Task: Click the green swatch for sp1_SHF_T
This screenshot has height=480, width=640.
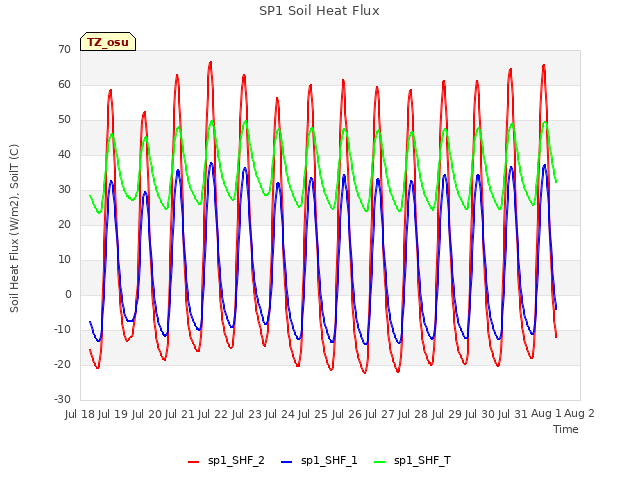Action: [x=380, y=462]
